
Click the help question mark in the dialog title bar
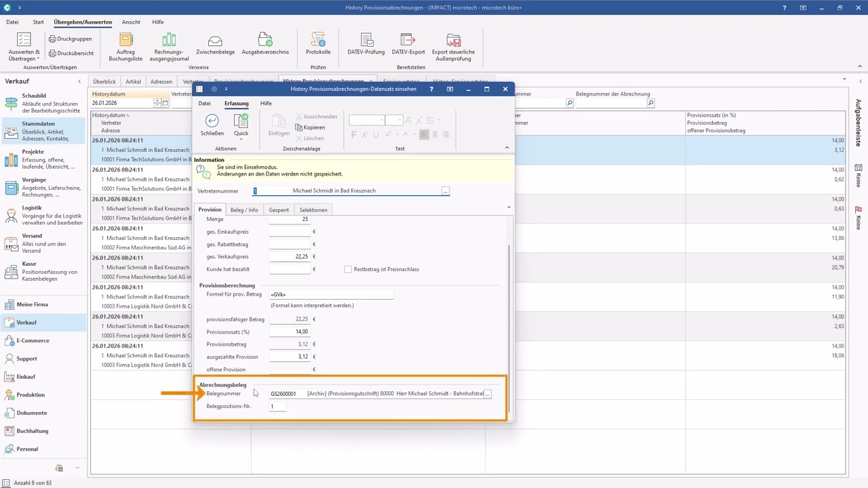pos(431,89)
